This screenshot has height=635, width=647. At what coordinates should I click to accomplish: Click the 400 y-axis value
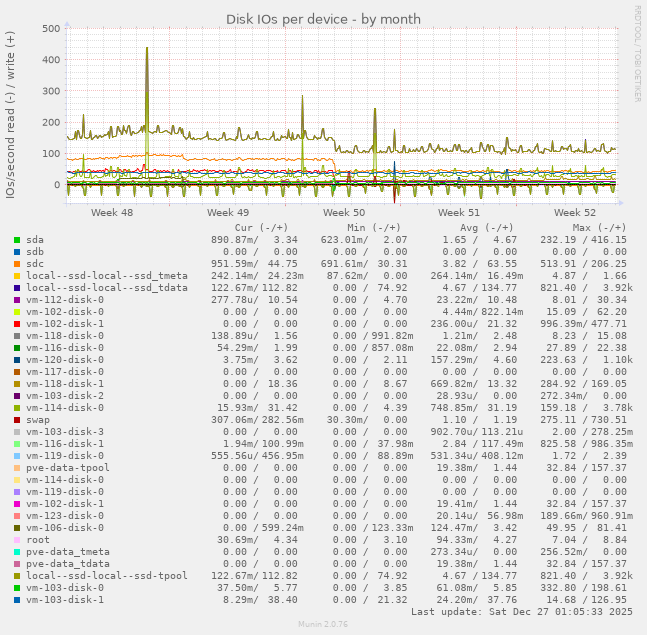tap(51, 60)
